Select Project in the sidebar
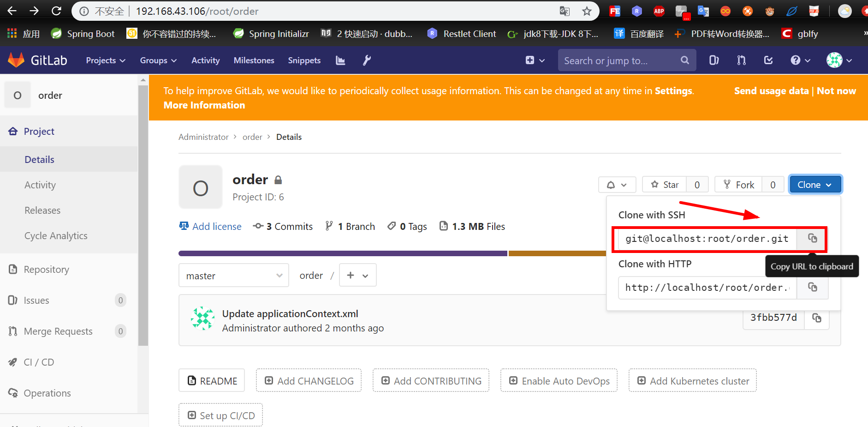Image resolution: width=868 pixels, height=427 pixels. click(69, 132)
